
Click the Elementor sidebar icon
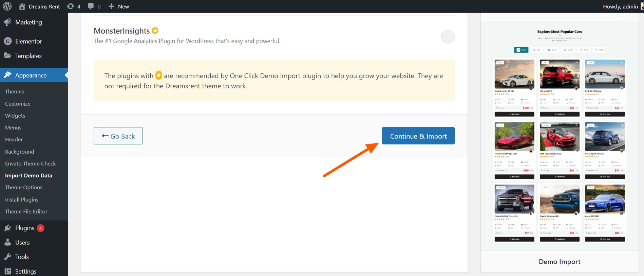pyautogui.click(x=8, y=41)
